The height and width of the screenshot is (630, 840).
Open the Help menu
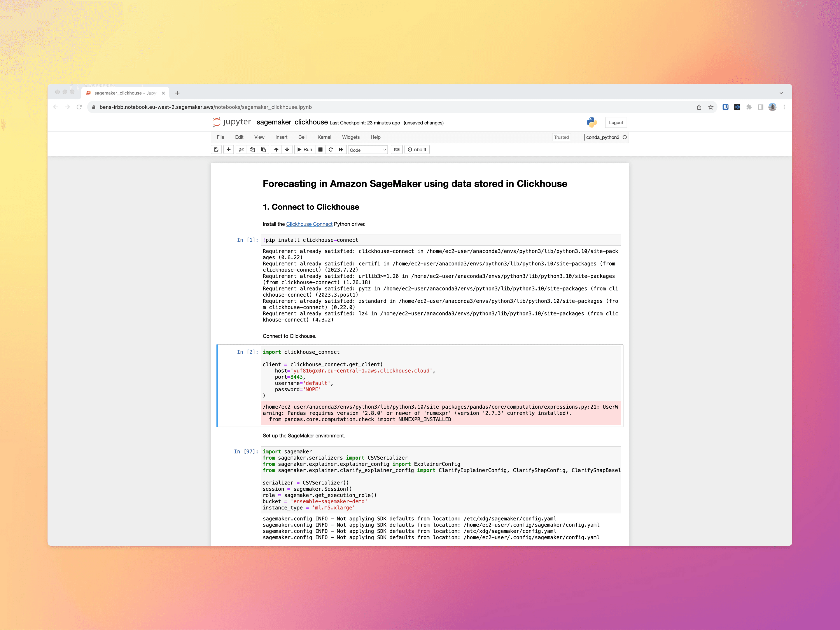tap(376, 137)
